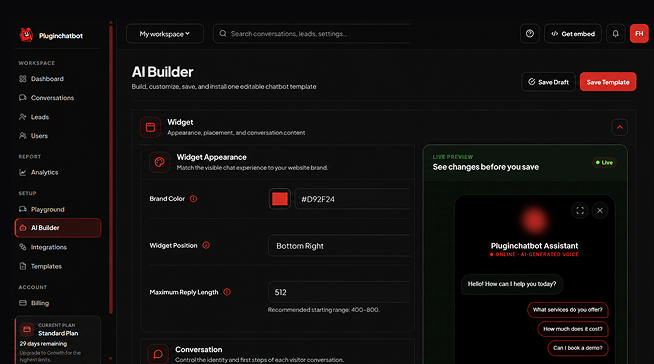Close the chat preview widget
The width and height of the screenshot is (654, 364).
[600, 211]
